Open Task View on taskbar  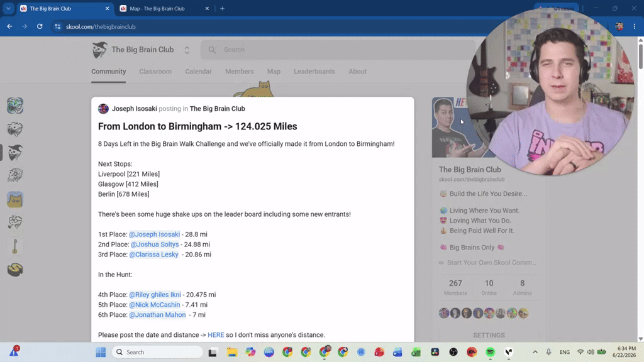point(213,352)
